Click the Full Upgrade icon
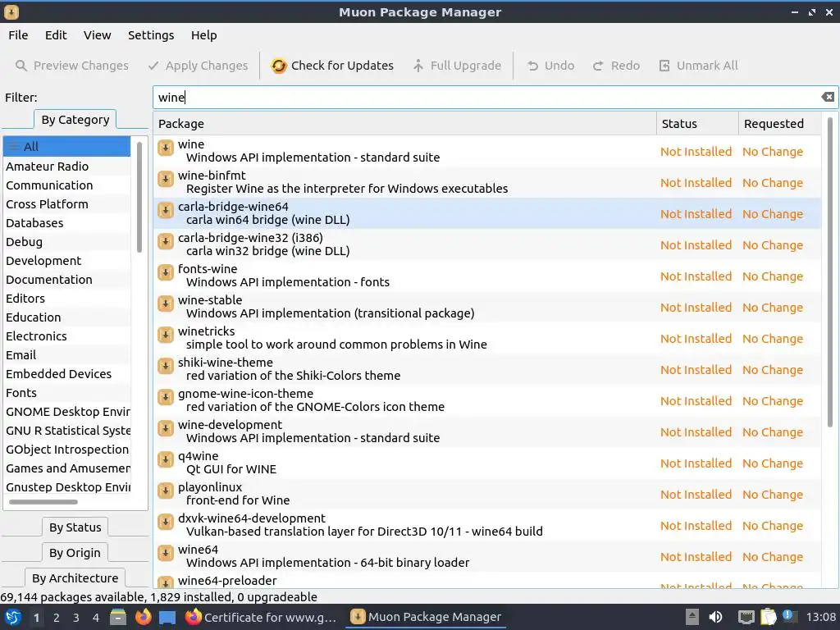The height and width of the screenshot is (630, 840). [418, 66]
